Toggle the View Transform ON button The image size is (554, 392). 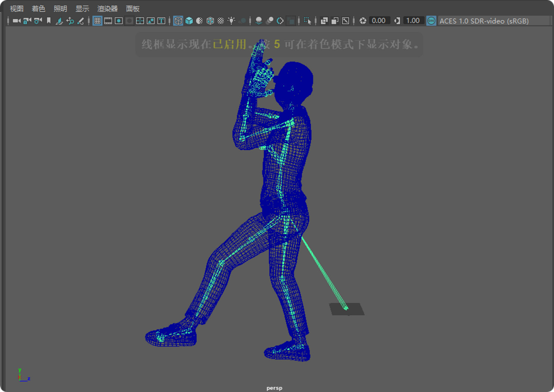click(431, 21)
